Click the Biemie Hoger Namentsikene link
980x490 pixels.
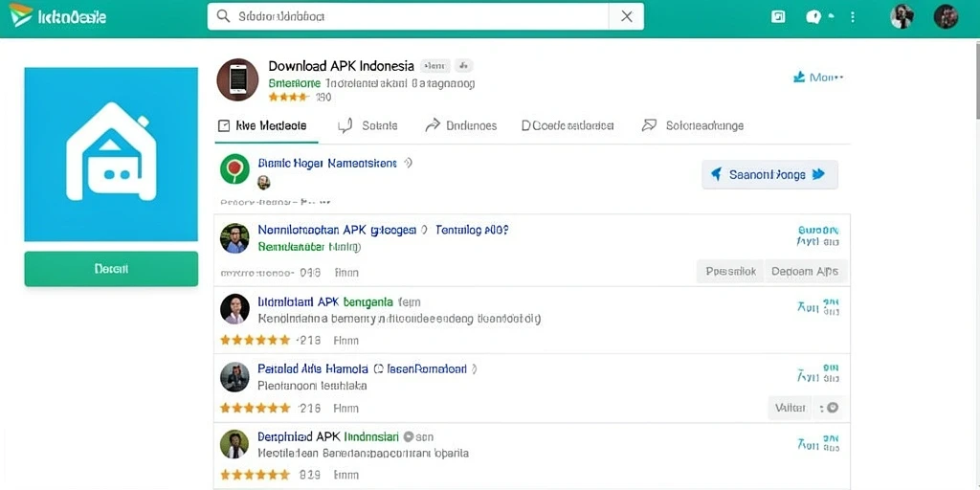pos(327,163)
